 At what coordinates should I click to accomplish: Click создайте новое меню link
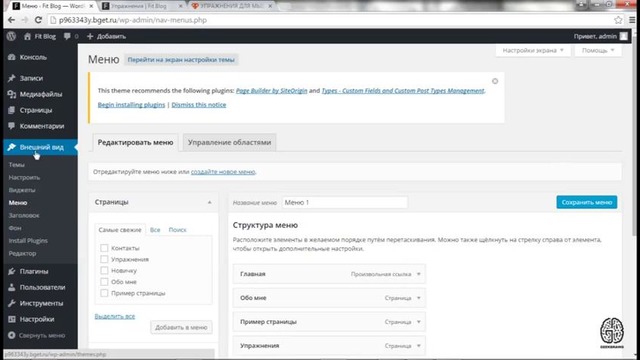point(223,172)
